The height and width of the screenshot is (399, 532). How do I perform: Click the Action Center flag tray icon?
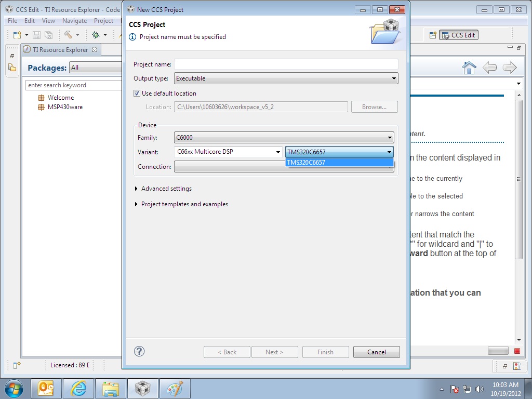click(454, 389)
